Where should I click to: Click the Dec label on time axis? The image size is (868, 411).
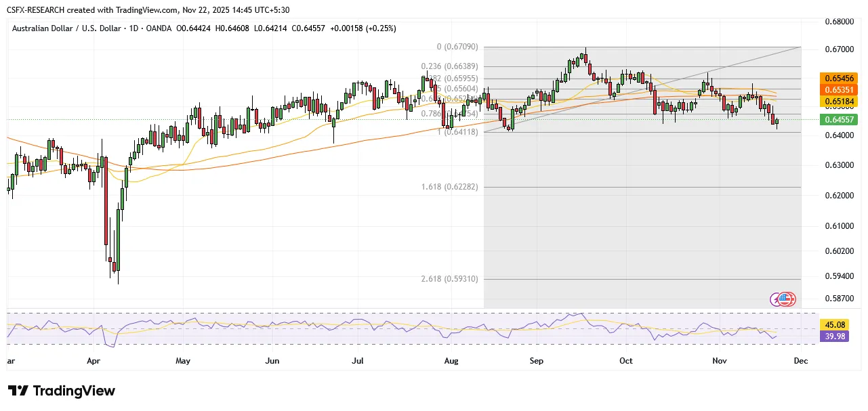(800, 361)
